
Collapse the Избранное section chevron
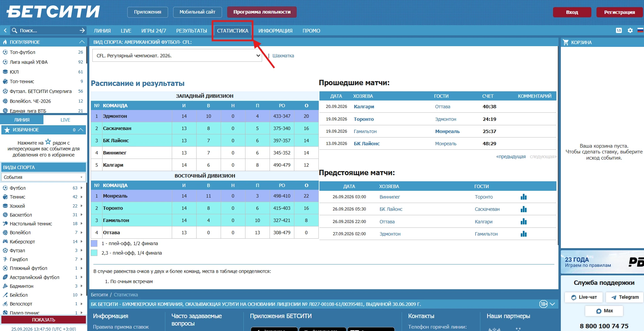pos(80,130)
